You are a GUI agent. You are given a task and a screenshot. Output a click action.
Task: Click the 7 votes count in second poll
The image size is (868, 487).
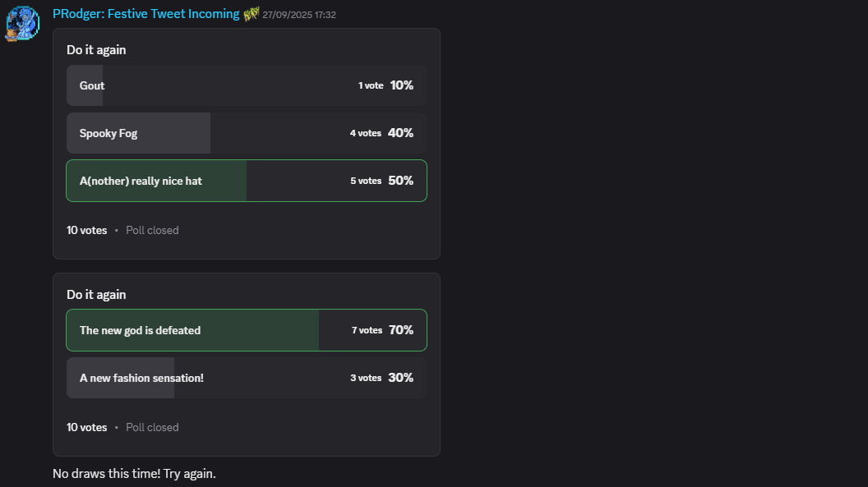pyautogui.click(x=367, y=330)
